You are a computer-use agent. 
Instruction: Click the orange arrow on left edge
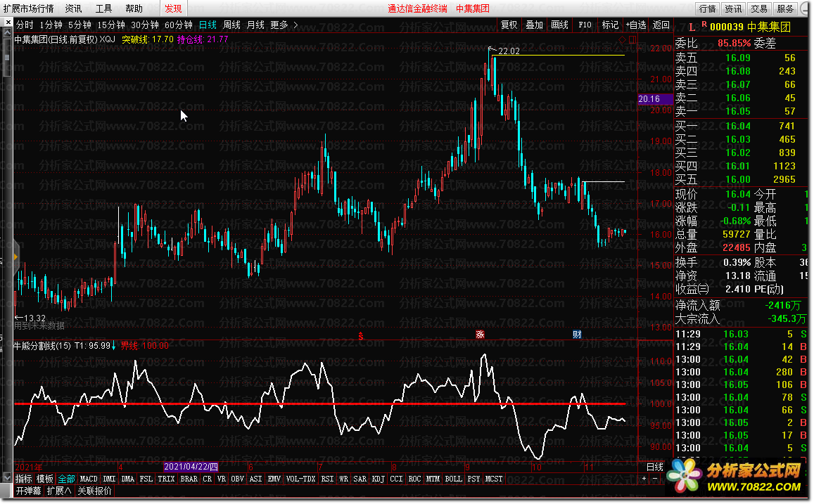(16, 257)
